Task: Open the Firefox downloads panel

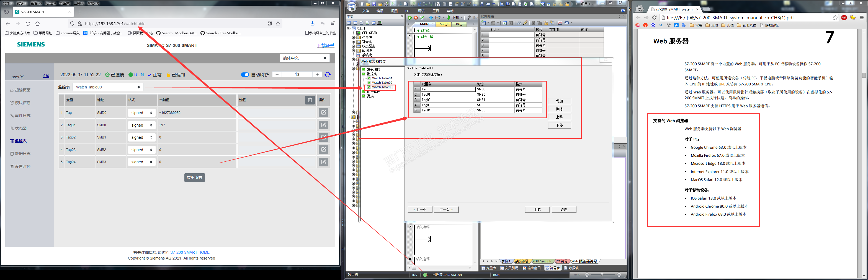Action: 312,23
